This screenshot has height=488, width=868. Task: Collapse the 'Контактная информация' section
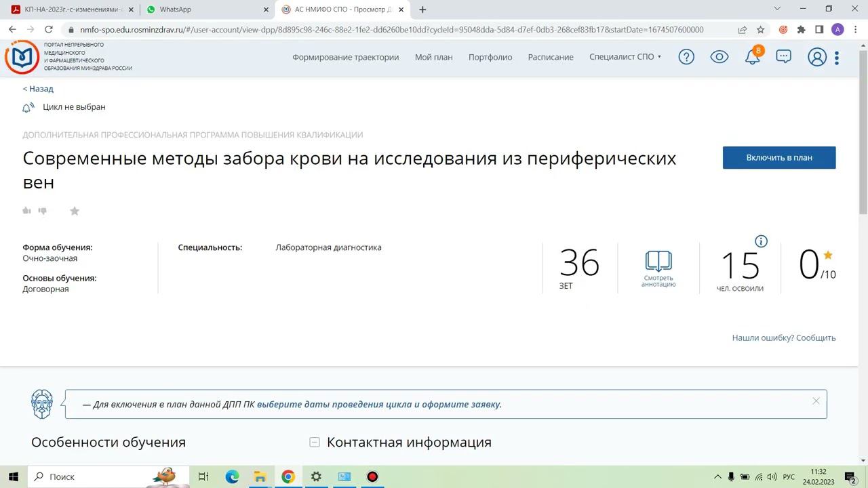[315, 442]
